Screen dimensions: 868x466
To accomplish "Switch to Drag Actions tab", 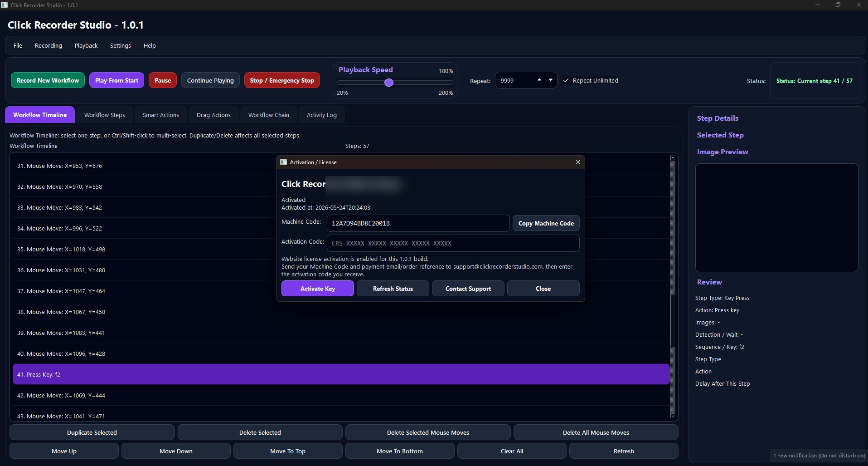I will click(x=213, y=115).
